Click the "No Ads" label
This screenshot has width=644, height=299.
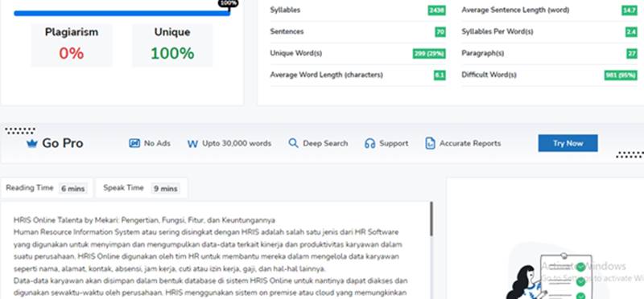157,144
